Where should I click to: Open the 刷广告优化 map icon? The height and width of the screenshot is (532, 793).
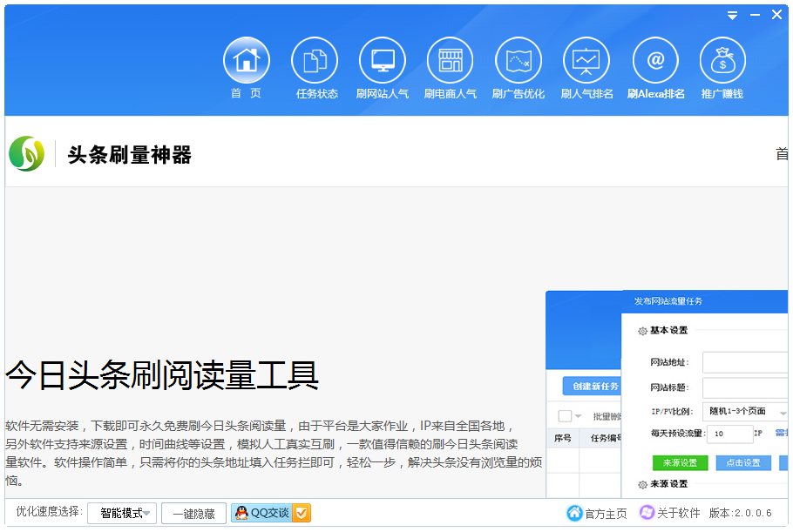(518, 60)
